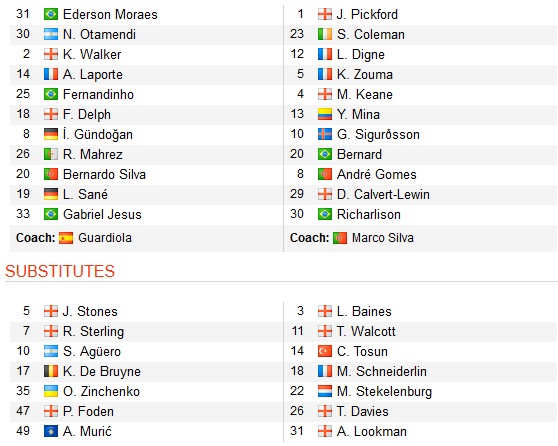Click the Ukraine flag beside O. Zinchenko

coord(51,391)
